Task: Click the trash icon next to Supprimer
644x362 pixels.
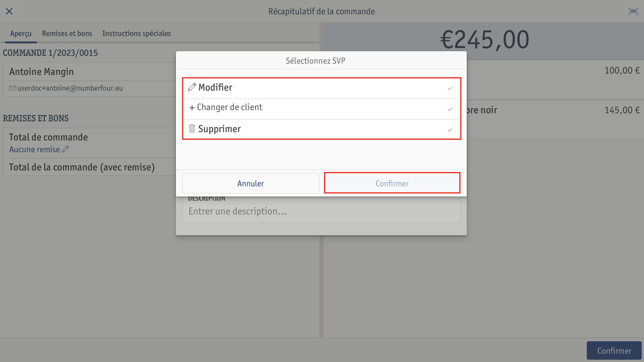Action: 192,129
